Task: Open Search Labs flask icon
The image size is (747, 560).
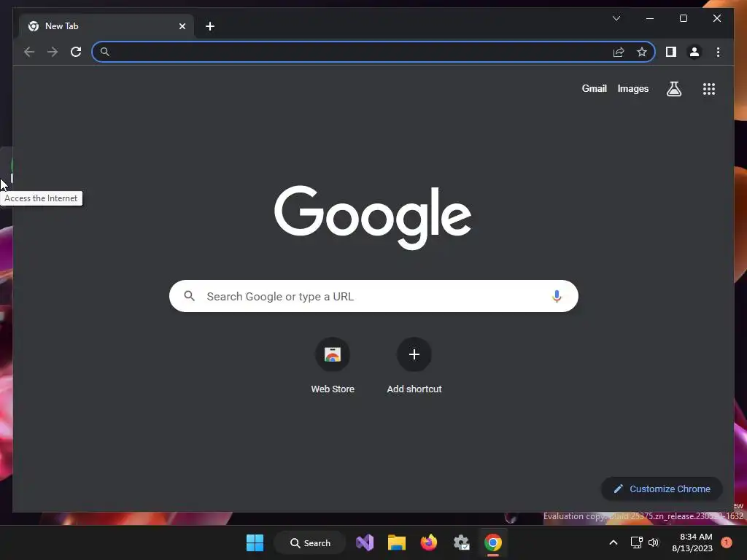Action: point(673,88)
